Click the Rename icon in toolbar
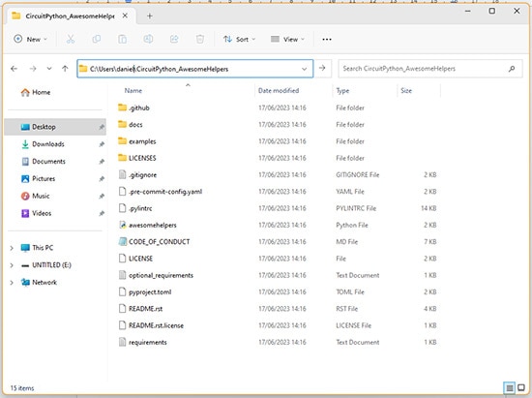This screenshot has height=398, width=532. tap(148, 40)
